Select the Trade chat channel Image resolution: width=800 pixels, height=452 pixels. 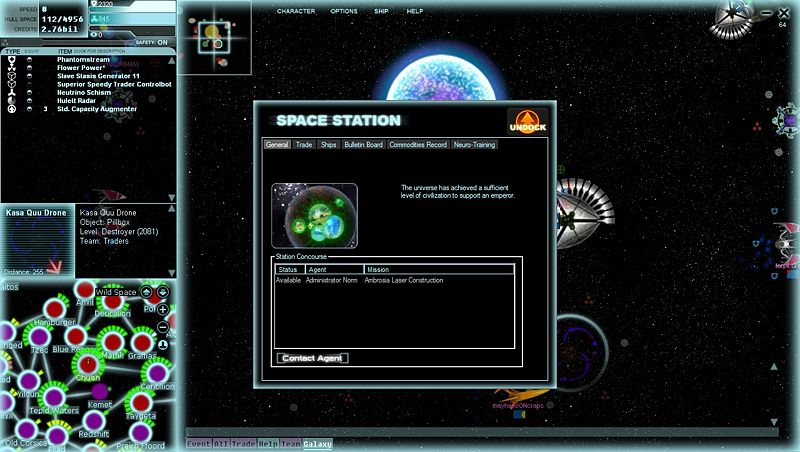[244, 444]
